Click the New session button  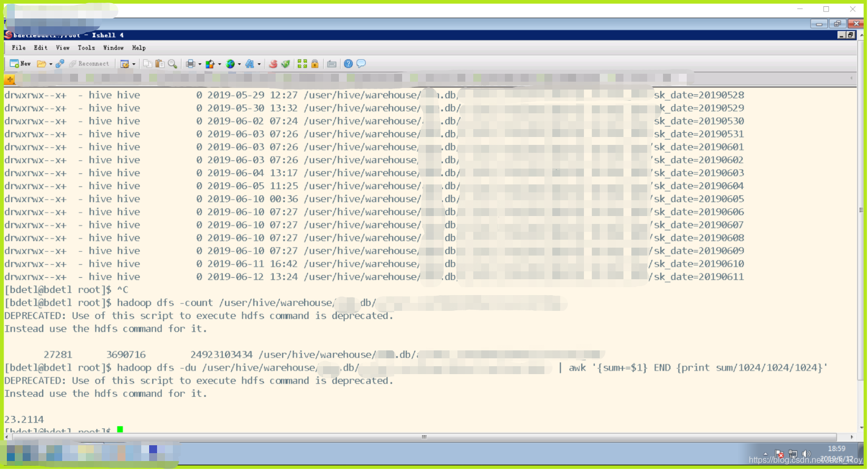[x=21, y=64]
